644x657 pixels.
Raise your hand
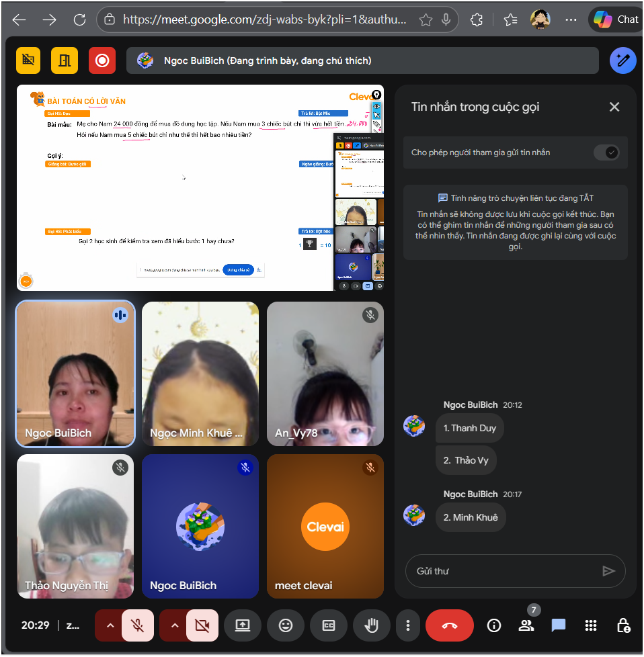371,625
